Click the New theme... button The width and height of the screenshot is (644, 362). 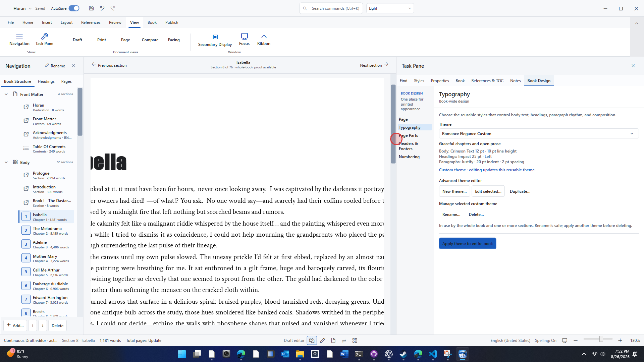click(x=454, y=191)
